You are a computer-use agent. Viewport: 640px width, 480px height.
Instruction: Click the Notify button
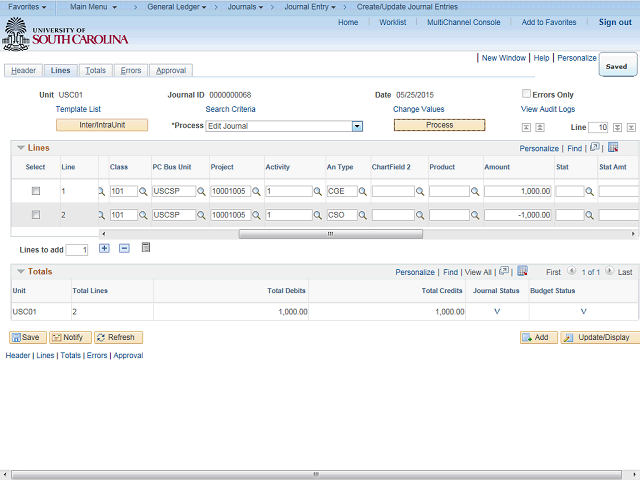click(70, 338)
